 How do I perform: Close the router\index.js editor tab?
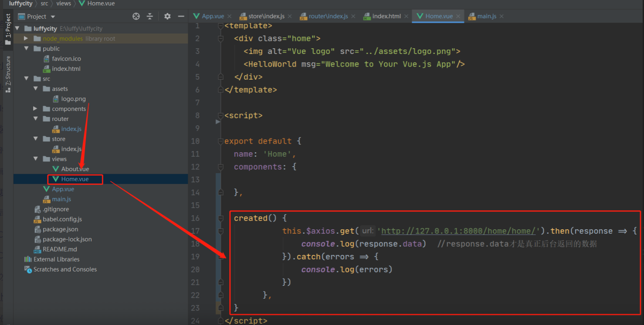[353, 16]
